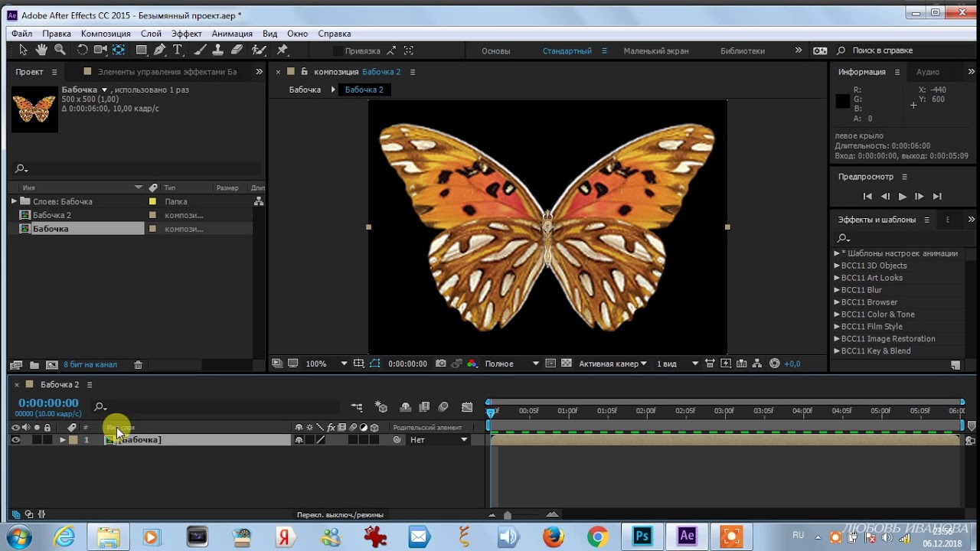The width and height of the screenshot is (980, 551).
Task: Select the Clone Stamp tool
Action: pyautogui.click(x=218, y=50)
